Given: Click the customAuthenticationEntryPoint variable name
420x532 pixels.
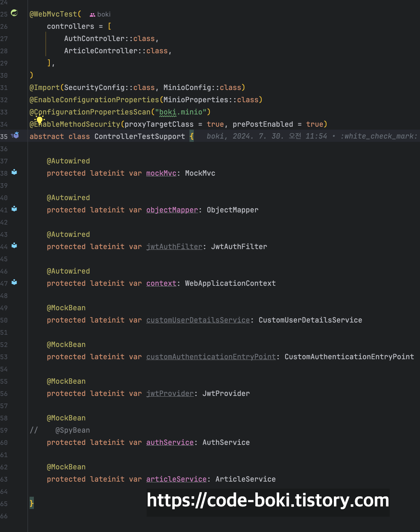Looking at the screenshot, I should click(x=211, y=357).
